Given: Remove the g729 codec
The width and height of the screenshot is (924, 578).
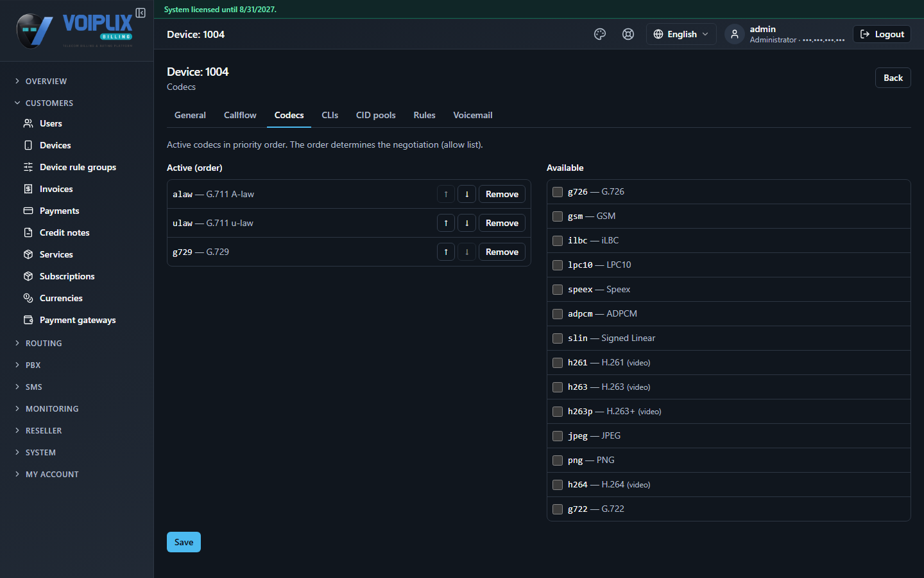Looking at the screenshot, I should [x=502, y=252].
